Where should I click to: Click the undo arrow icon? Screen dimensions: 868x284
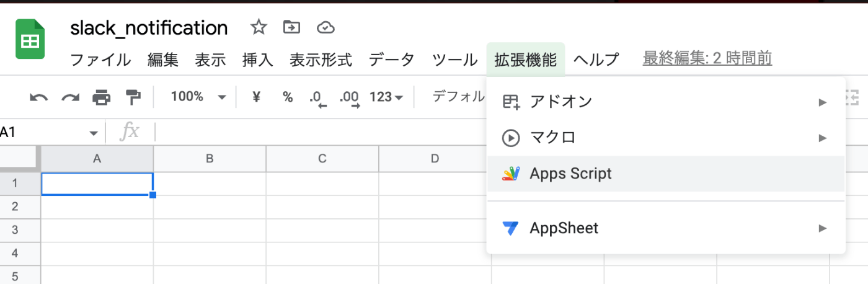click(x=38, y=97)
